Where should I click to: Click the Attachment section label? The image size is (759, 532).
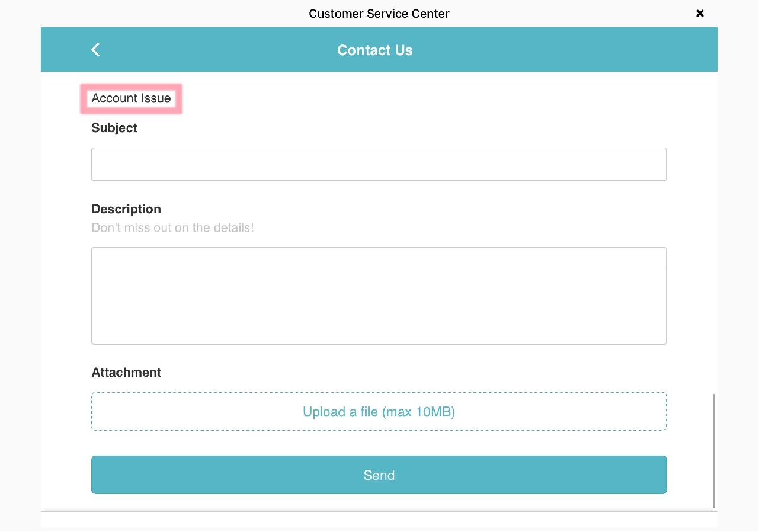click(x=126, y=373)
